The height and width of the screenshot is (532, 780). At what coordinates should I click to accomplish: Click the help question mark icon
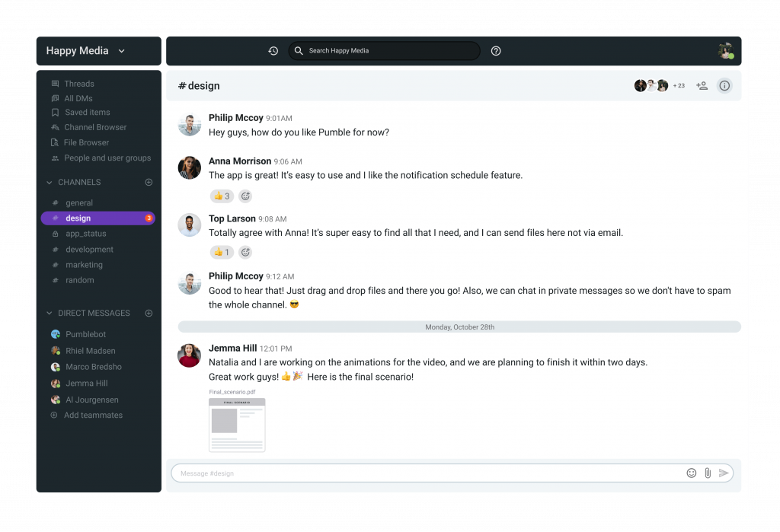pyautogui.click(x=495, y=51)
